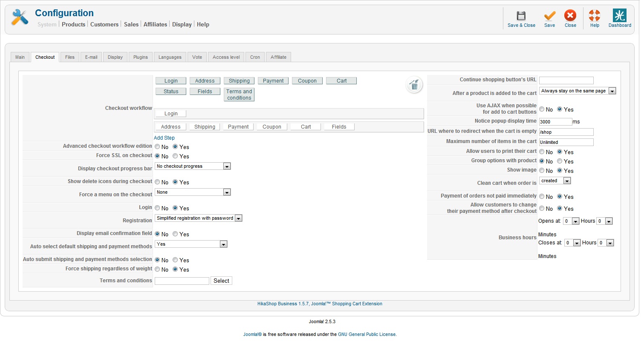Set Use AJAX when possible to No
The width and height of the screenshot is (644, 347).
542,109
